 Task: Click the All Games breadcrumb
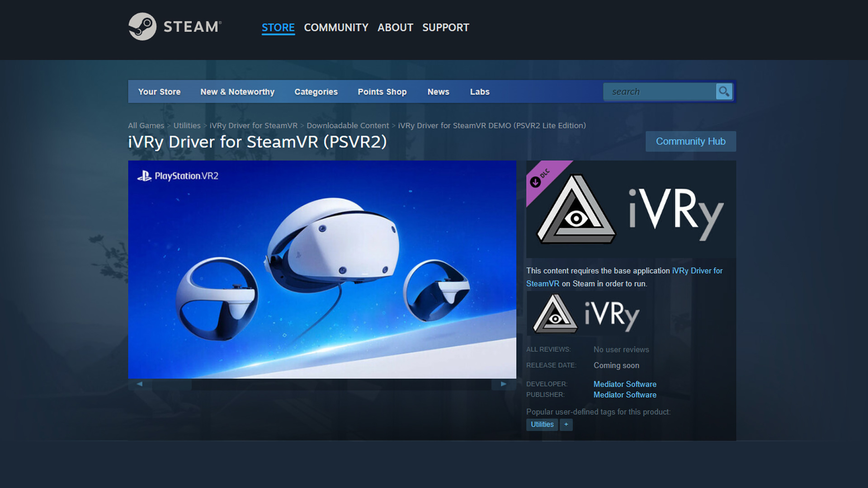click(x=146, y=126)
